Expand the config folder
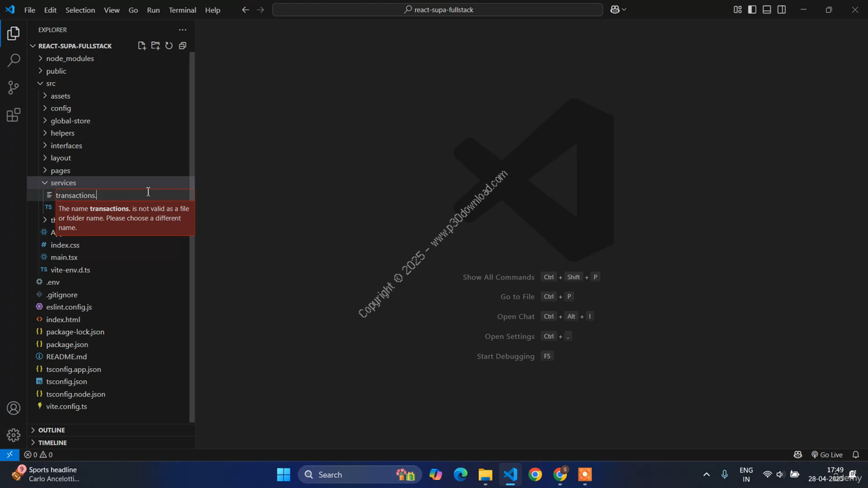Image resolution: width=868 pixels, height=488 pixels. [60, 108]
